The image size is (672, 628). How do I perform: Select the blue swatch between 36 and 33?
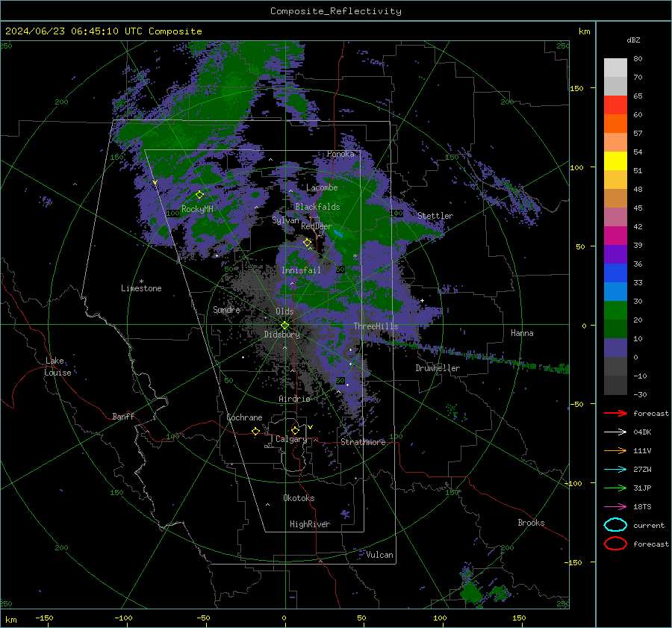click(x=615, y=273)
